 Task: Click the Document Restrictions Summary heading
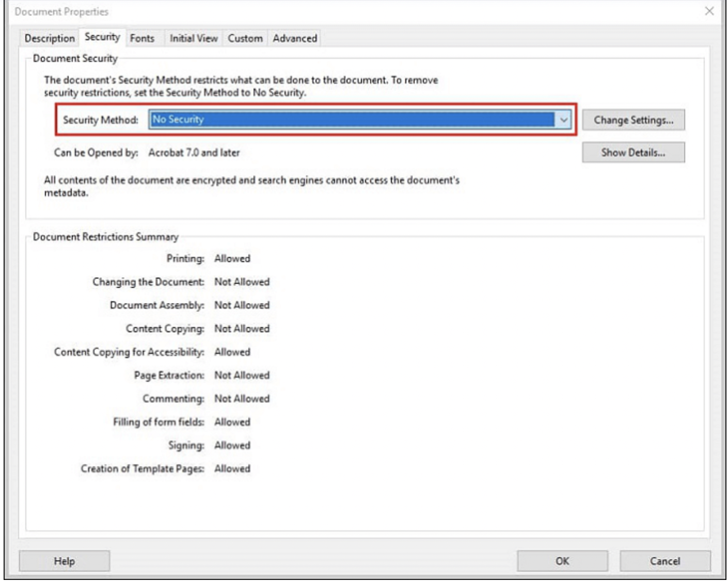pyautogui.click(x=106, y=237)
